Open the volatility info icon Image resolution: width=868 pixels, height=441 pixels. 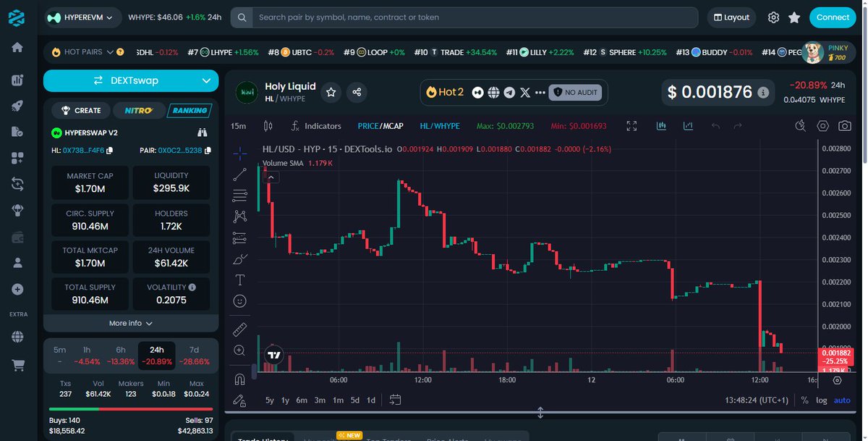click(192, 287)
